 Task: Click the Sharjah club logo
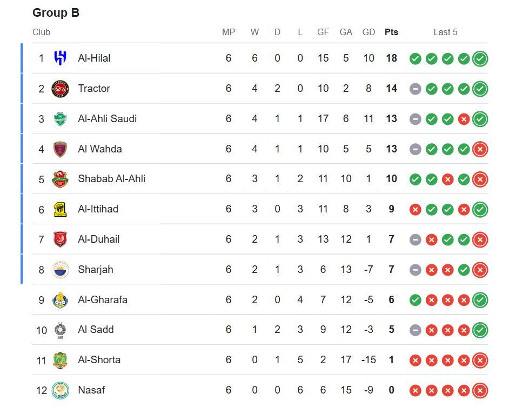(x=61, y=270)
